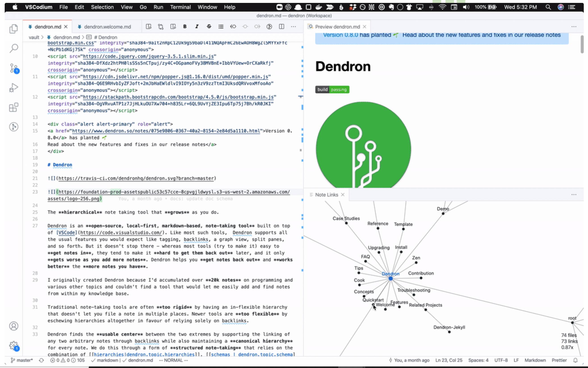The width and height of the screenshot is (588, 368).
Task: Click the open changes compare icon
Action: point(161,27)
